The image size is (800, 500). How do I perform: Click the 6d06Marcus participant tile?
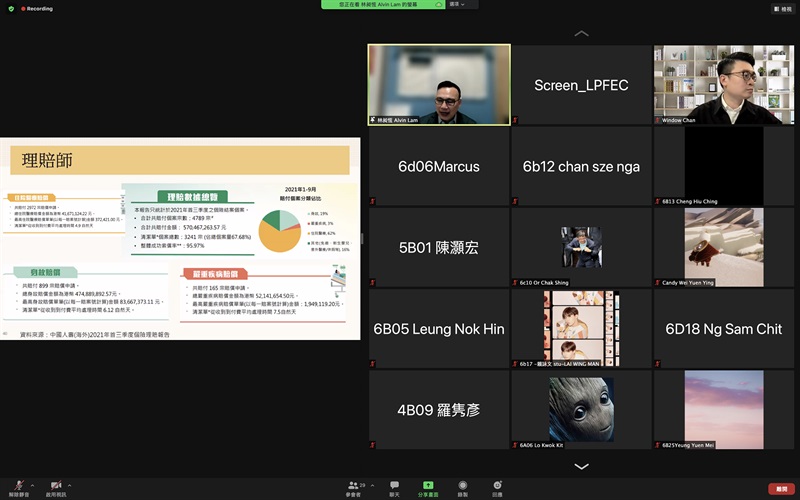(x=439, y=166)
